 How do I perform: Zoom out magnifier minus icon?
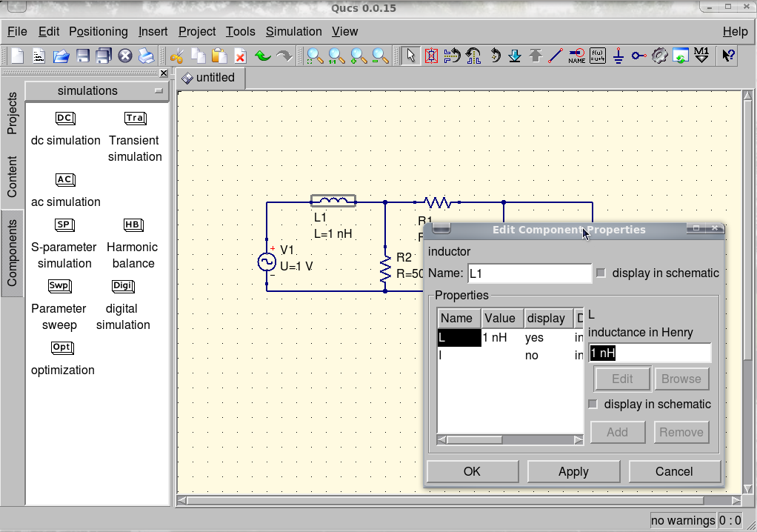coord(380,56)
